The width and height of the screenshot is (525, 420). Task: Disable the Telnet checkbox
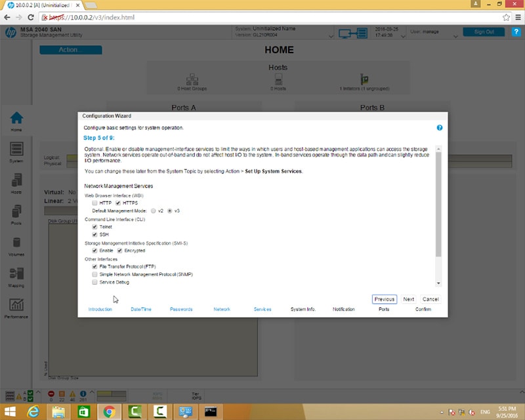pyautogui.click(x=95, y=226)
